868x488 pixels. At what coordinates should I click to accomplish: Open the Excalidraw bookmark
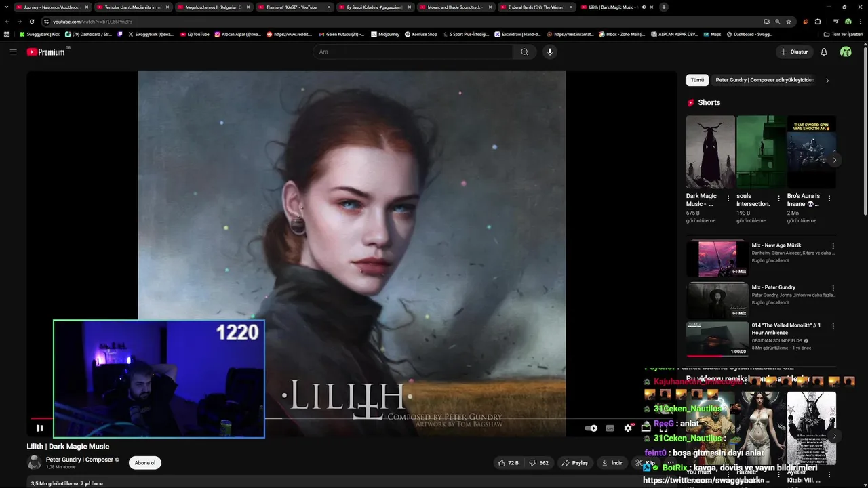pos(518,34)
